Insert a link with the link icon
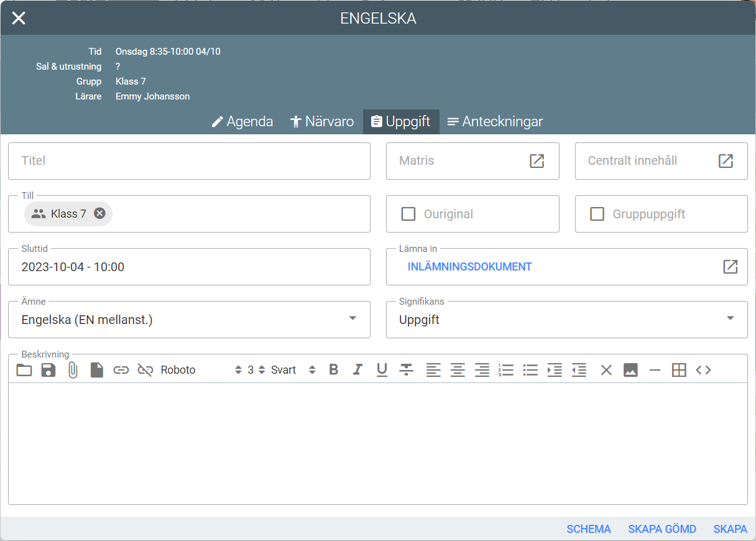 pyautogui.click(x=121, y=370)
